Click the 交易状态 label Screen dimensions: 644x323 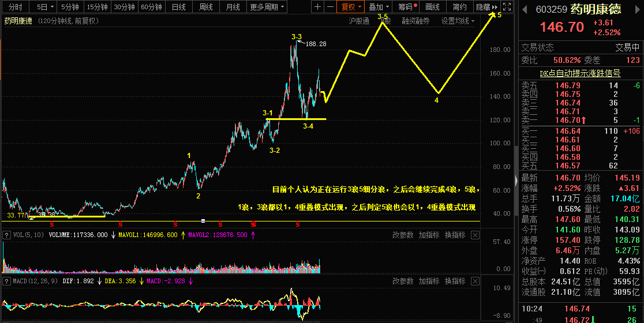coord(537,48)
